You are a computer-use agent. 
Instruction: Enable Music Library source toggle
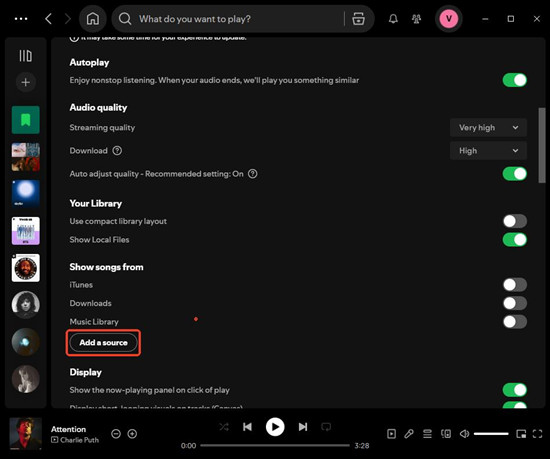click(x=515, y=322)
